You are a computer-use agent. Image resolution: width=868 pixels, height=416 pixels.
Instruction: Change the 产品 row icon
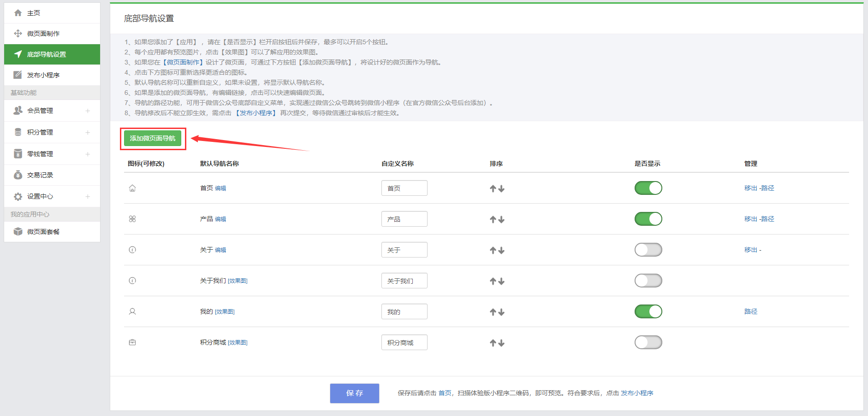(x=132, y=219)
